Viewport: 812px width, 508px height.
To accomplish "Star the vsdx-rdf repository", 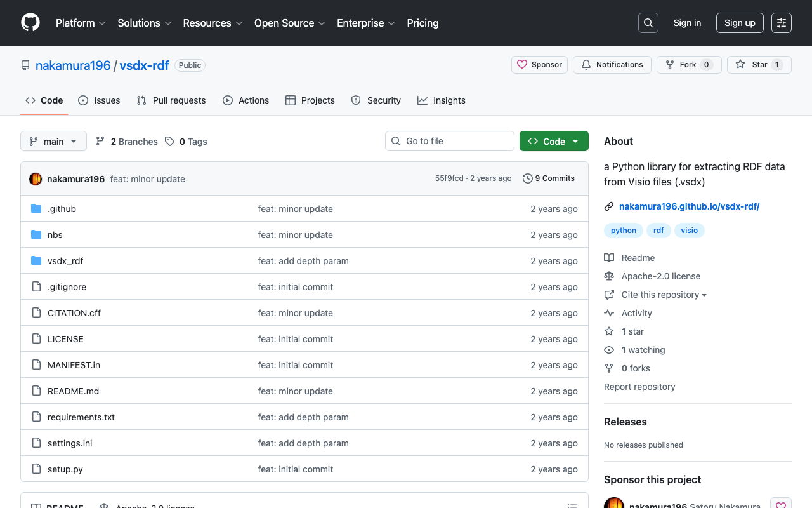I will click(x=759, y=65).
